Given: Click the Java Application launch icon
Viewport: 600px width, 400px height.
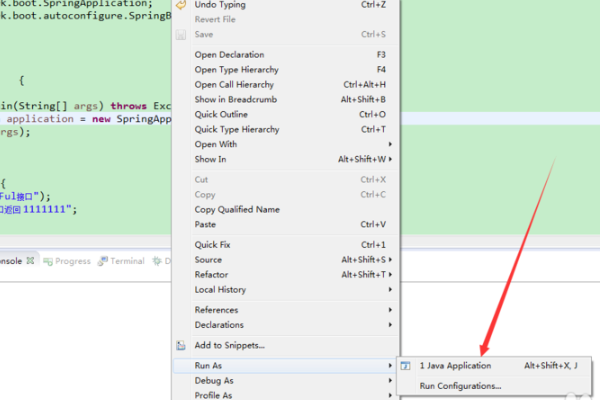Looking at the screenshot, I should 406,366.
